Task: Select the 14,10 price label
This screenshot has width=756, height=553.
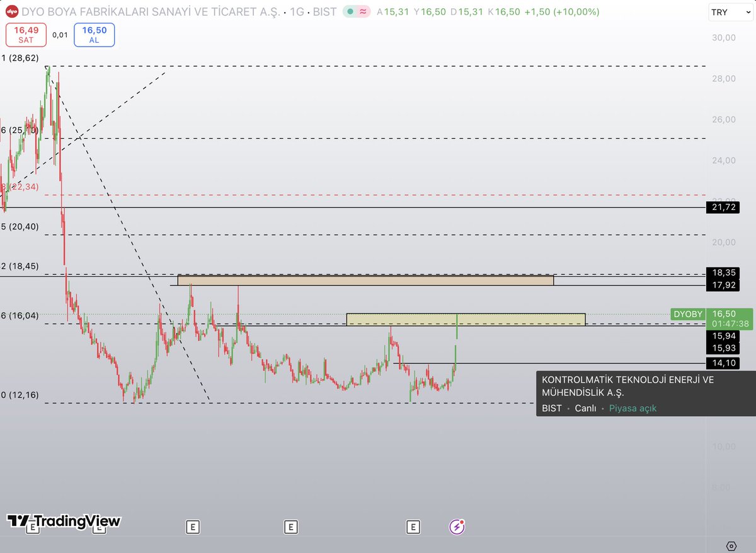Action: (722, 363)
